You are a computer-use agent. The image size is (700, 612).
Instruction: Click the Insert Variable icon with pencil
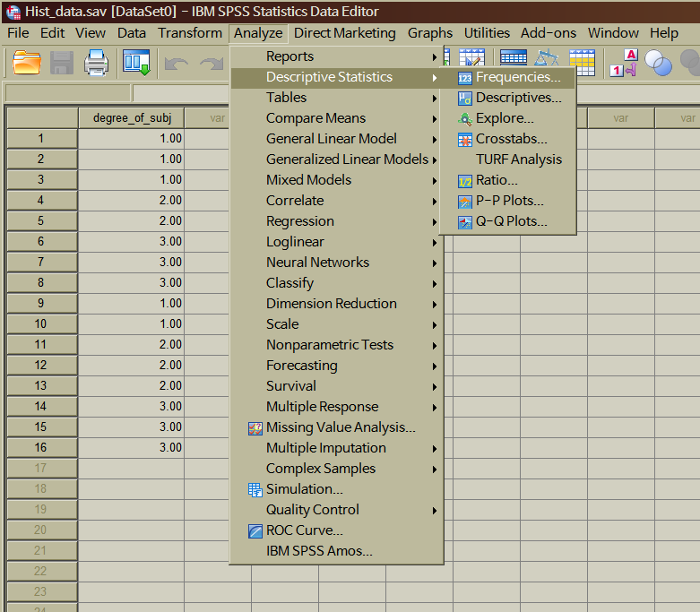click(x=471, y=57)
